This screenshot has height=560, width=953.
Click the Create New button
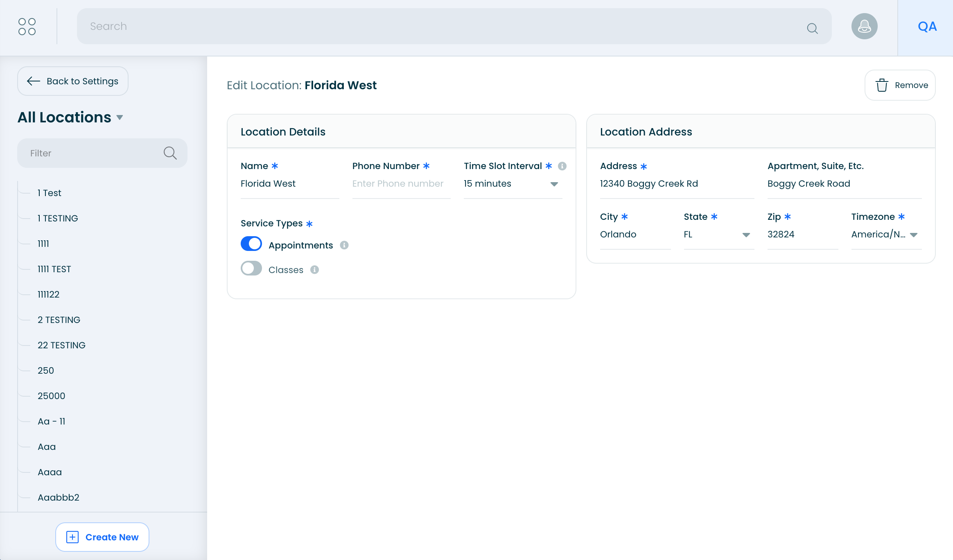(102, 537)
